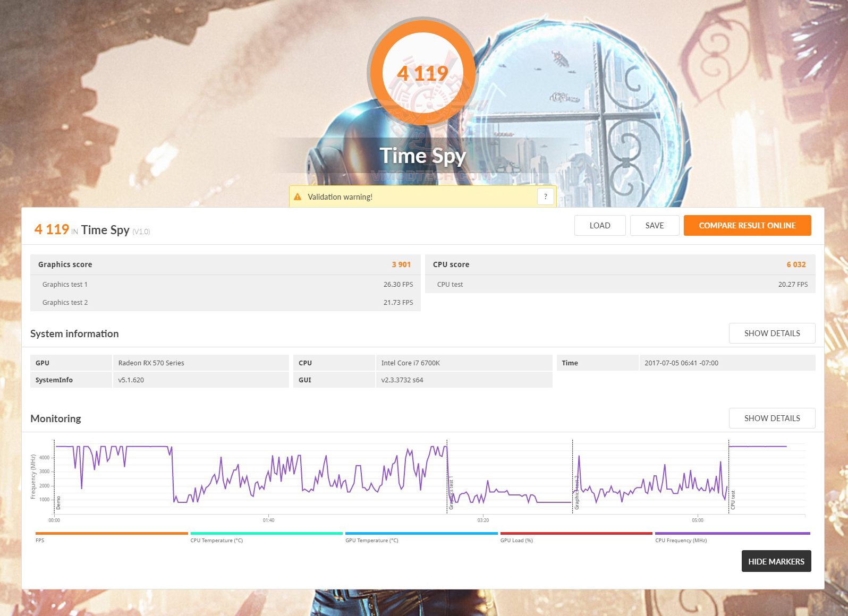This screenshot has width=848, height=616.
Task: Click the CPU test result 20.27 FPS
Action: (x=793, y=285)
